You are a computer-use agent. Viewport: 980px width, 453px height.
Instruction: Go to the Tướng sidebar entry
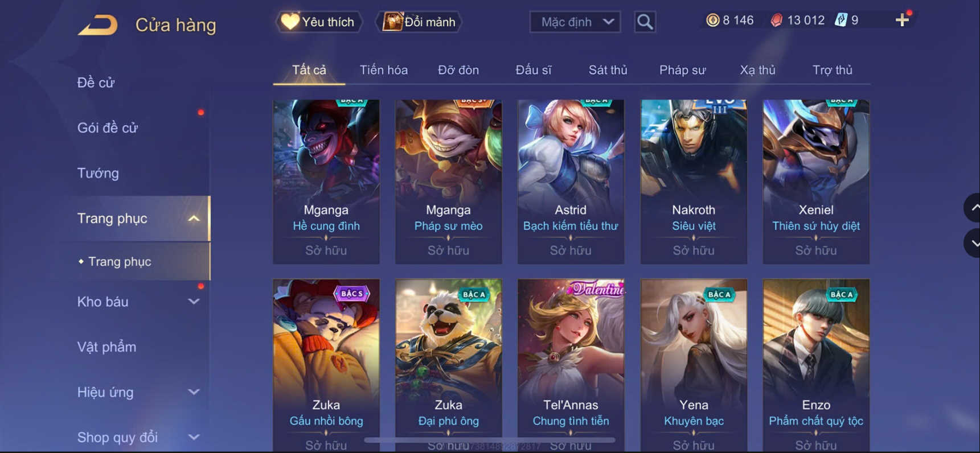[x=98, y=173]
